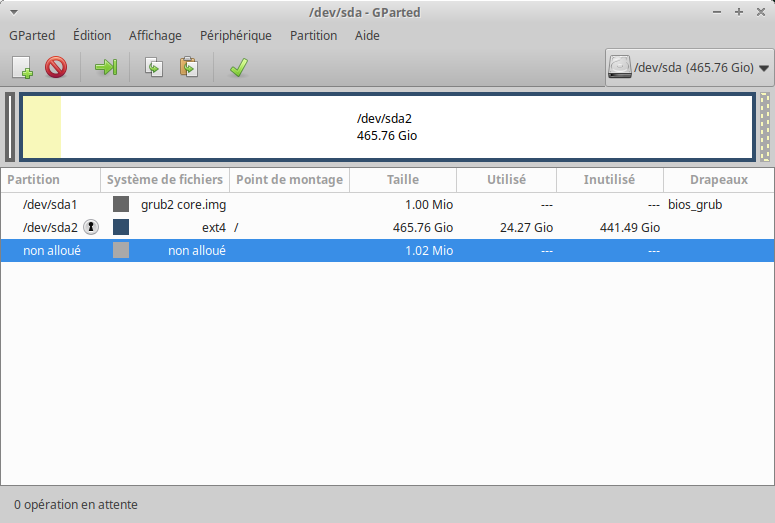This screenshot has height=523, width=775.
Task: Click the hard disk icon in device selector
Action: click(620, 67)
